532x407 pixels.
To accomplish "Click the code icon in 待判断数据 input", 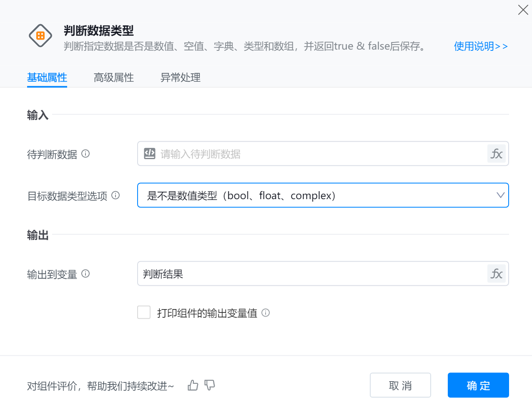I will click(150, 154).
